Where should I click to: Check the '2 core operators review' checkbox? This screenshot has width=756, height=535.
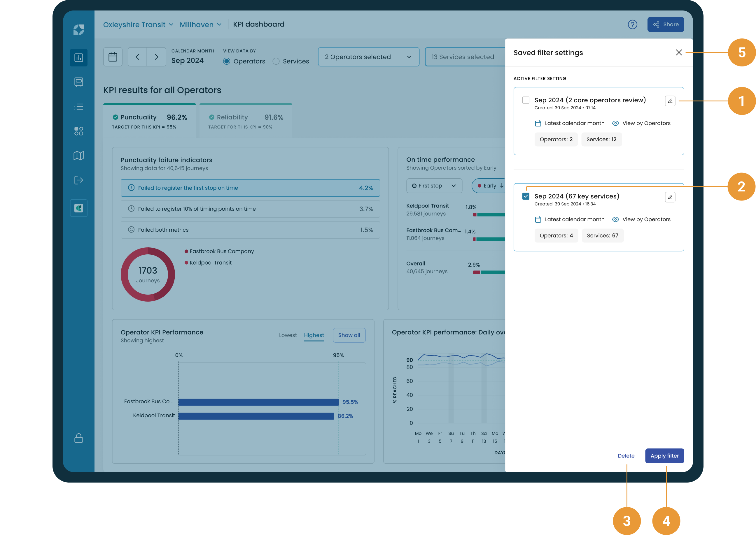[526, 100]
